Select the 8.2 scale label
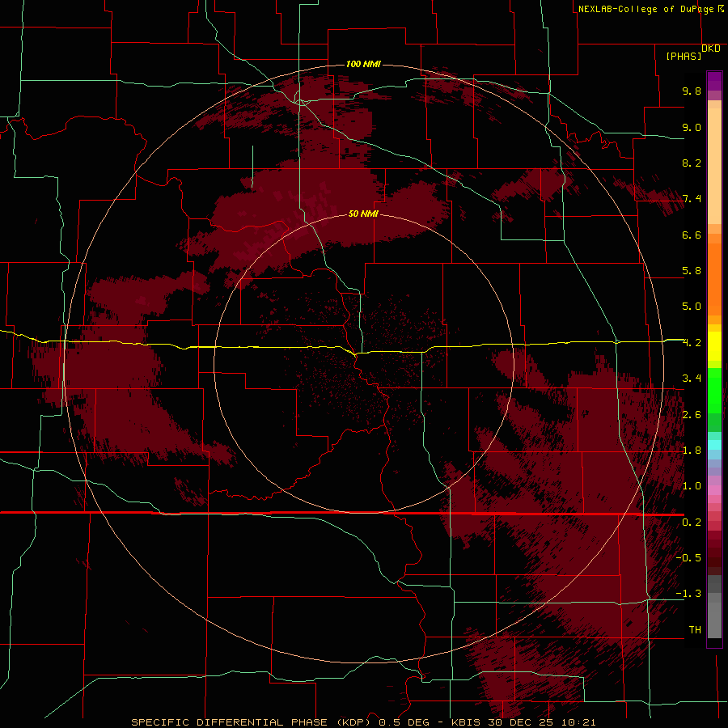Viewport: 728px width, 728px height. [x=692, y=163]
